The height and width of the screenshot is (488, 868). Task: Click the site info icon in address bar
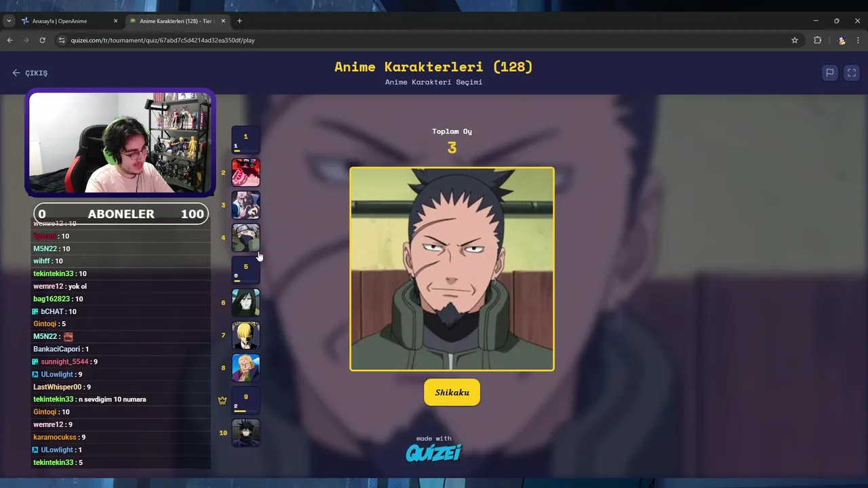click(x=62, y=40)
